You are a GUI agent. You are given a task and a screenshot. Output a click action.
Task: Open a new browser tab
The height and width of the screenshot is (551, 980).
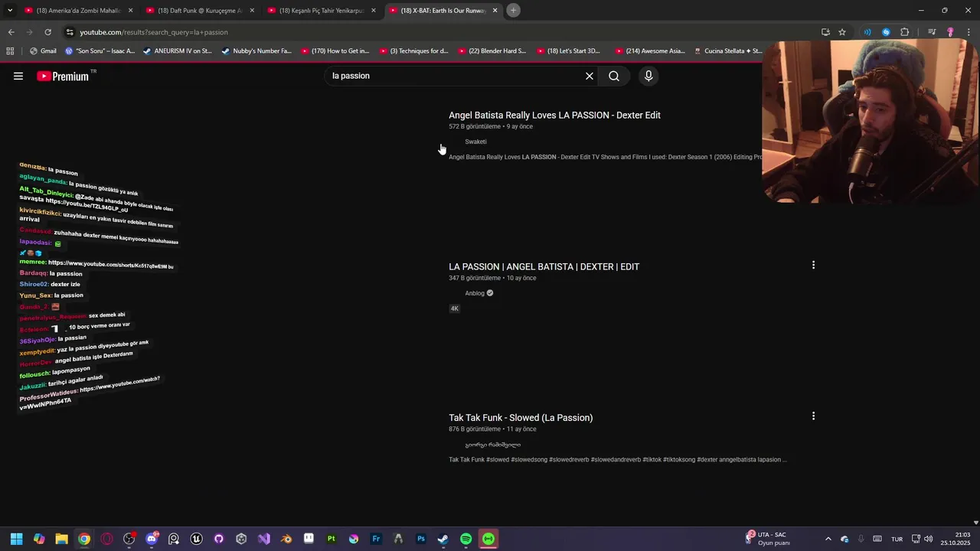pos(513,10)
